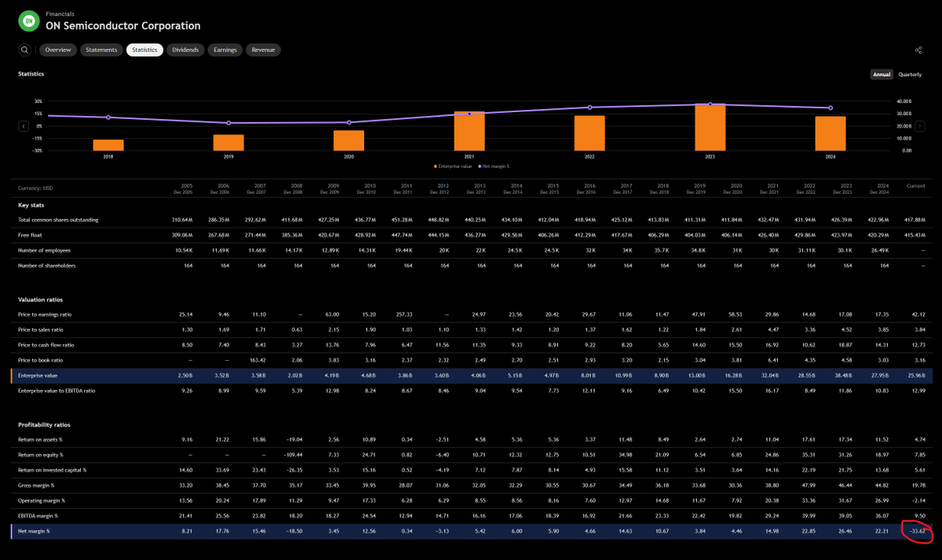Click the 2019 net margin line point
The width and height of the screenshot is (942, 560).
coord(228,123)
